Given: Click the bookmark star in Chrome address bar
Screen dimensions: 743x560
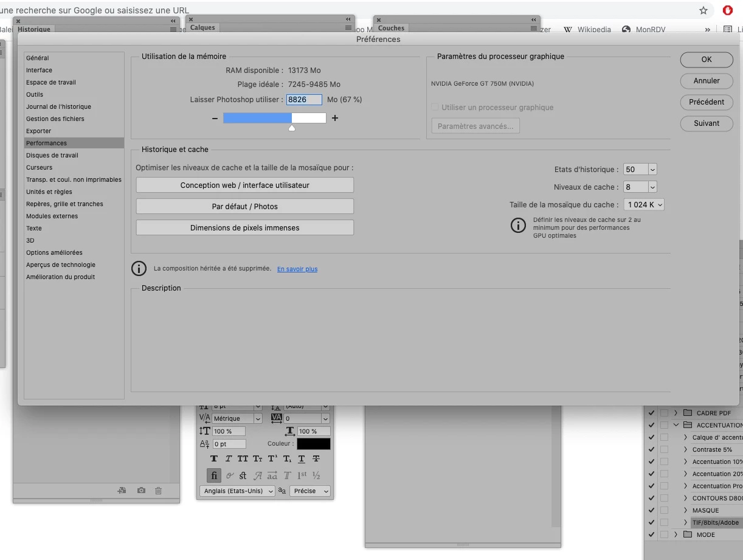Looking at the screenshot, I should pos(703,10).
